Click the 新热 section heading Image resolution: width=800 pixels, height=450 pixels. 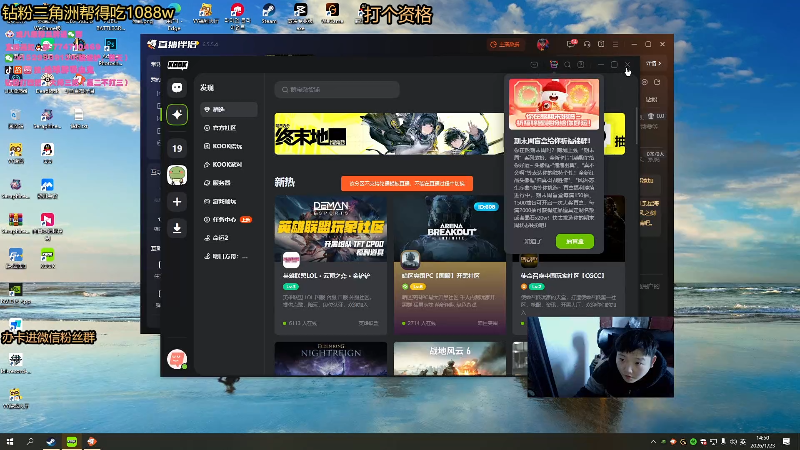(285, 183)
